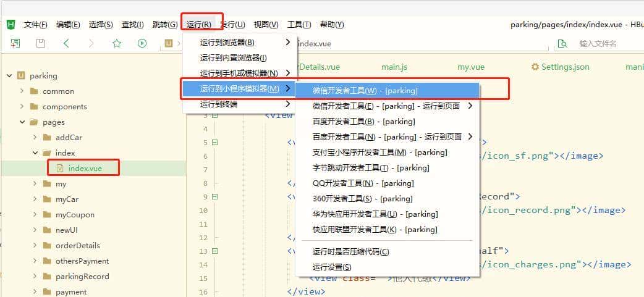
Task: Click the file search magnifier icon
Action: pyautogui.click(x=562, y=43)
